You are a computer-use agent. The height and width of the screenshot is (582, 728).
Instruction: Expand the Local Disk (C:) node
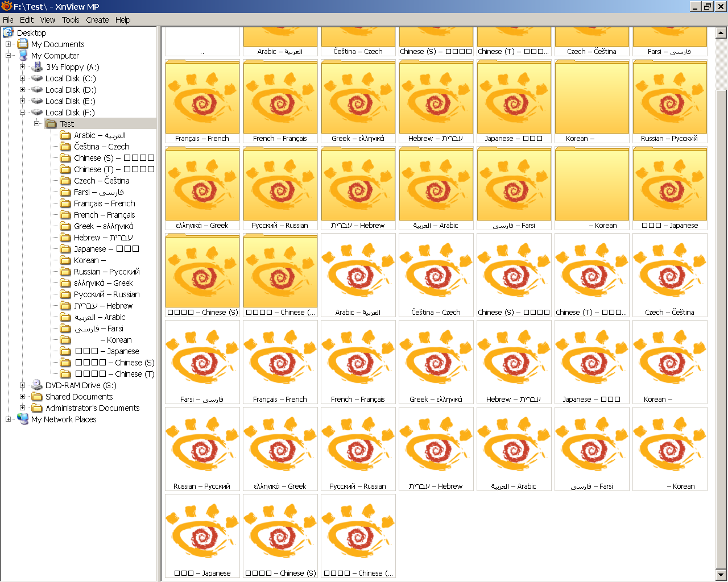[22, 78]
